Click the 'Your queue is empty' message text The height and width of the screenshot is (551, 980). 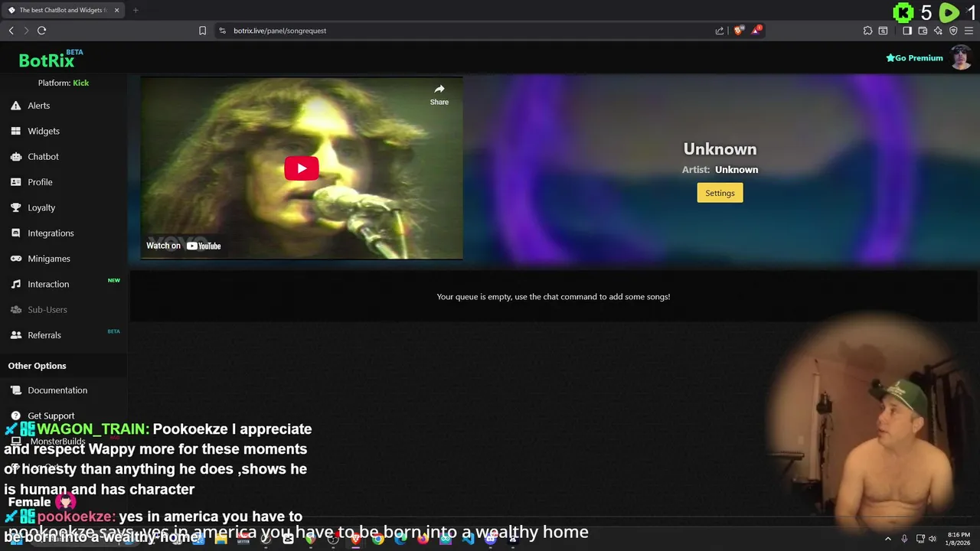[554, 297]
